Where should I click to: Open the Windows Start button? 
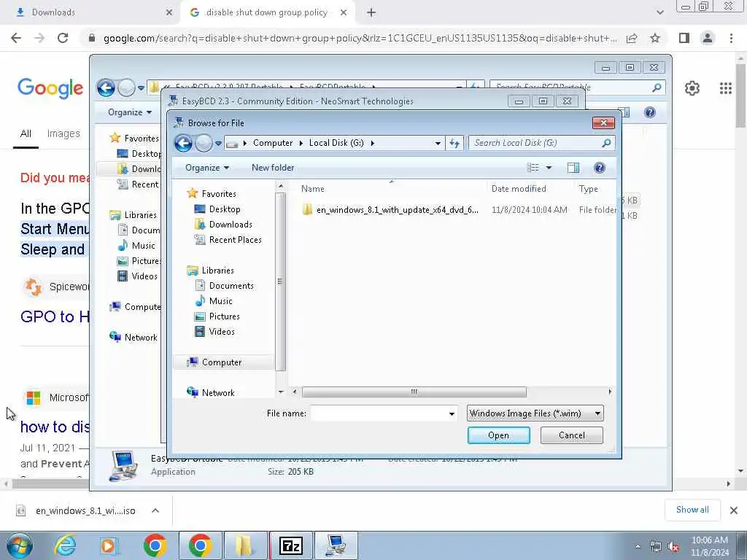[x=20, y=545]
